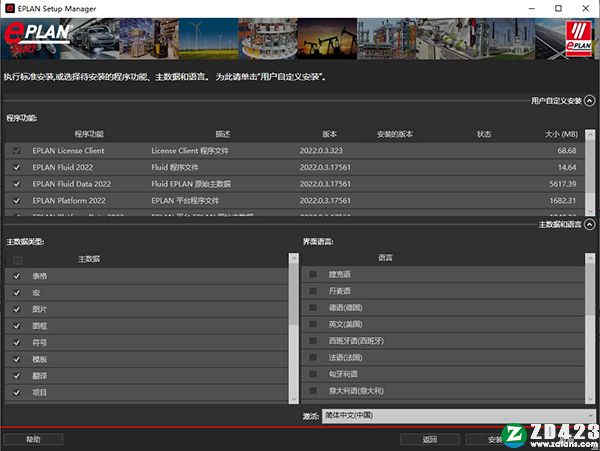Uncheck the EPLAN Fluid Data 2022 checkbox
600x451 pixels.
click(17, 184)
